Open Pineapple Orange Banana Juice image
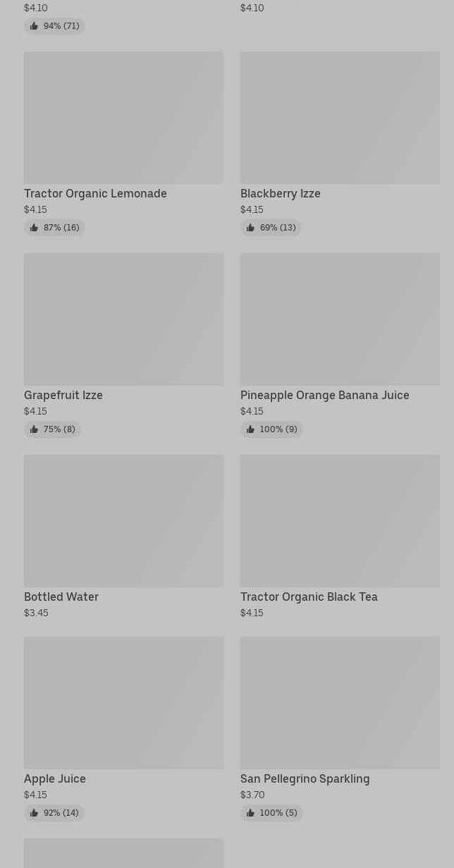Screen dimensions: 454x868 340,319
